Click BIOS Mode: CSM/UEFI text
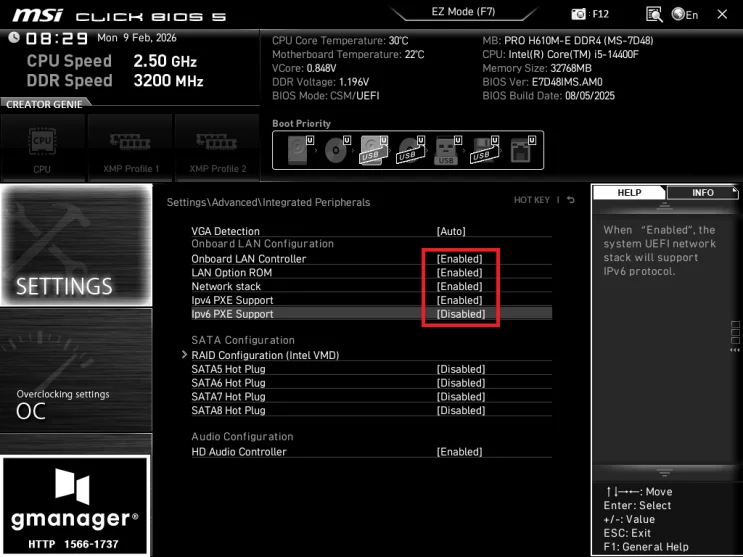Image resolution: width=743 pixels, height=557 pixels. coord(326,96)
